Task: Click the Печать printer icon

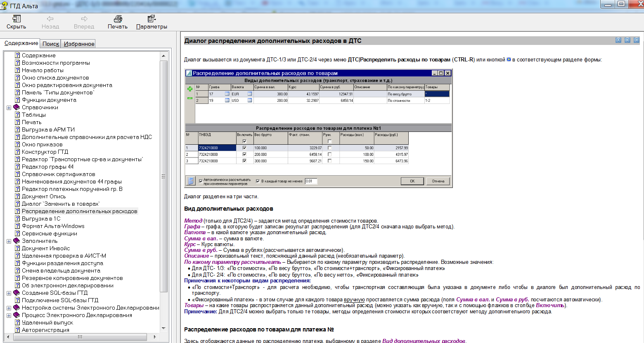Action: (118, 19)
